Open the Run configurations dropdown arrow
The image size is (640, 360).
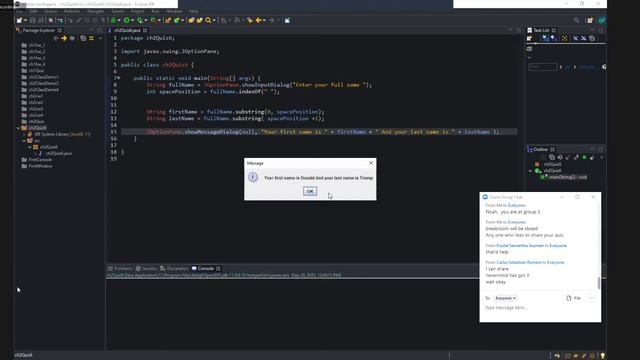[x=132, y=20]
